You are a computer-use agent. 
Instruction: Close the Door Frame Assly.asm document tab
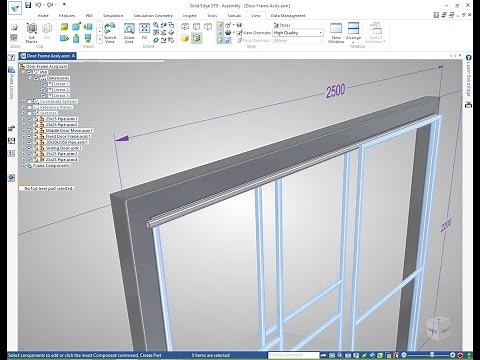[73, 56]
